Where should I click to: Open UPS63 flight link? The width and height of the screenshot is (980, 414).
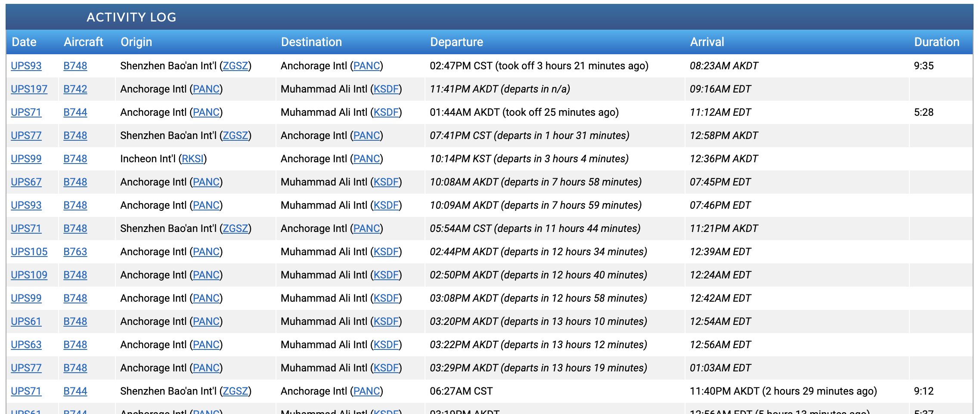click(x=26, y=345)
